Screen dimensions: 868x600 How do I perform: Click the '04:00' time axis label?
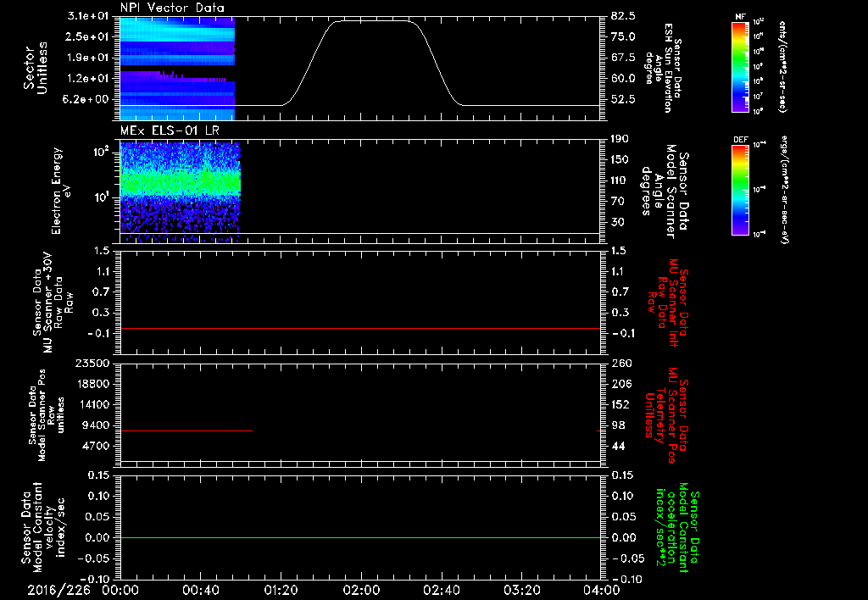click(602, 590)
